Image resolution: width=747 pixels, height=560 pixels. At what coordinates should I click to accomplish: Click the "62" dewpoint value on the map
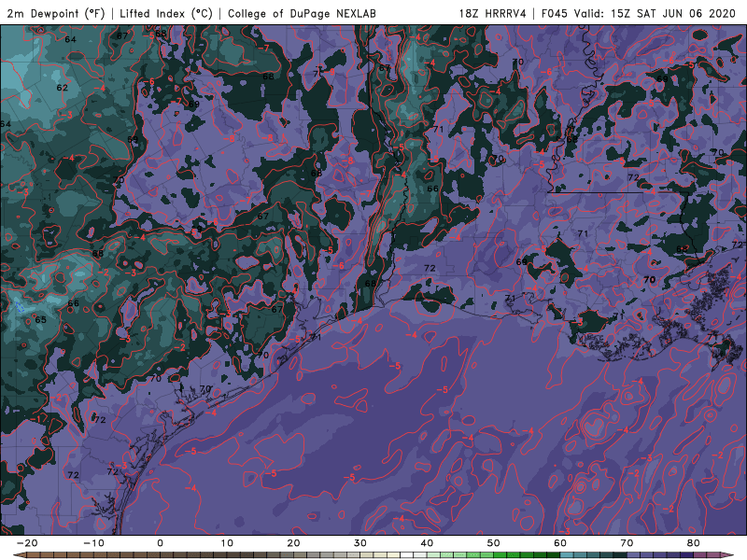pos(62,88)
